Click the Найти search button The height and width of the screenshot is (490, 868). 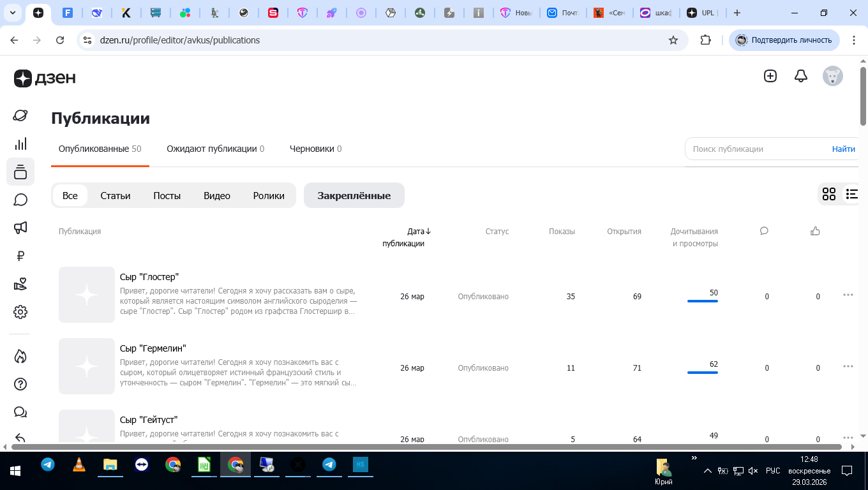click(x=843, y=149)
